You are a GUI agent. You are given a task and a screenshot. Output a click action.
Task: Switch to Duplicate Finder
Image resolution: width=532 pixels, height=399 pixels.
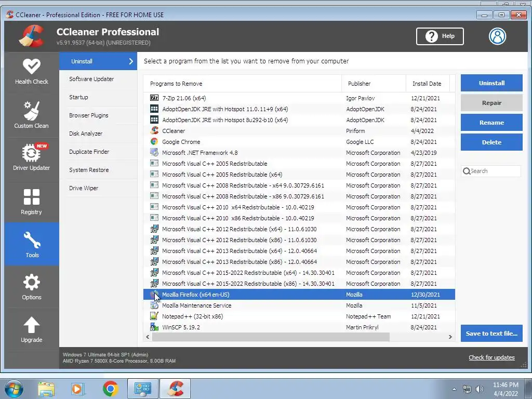[98, 152]
